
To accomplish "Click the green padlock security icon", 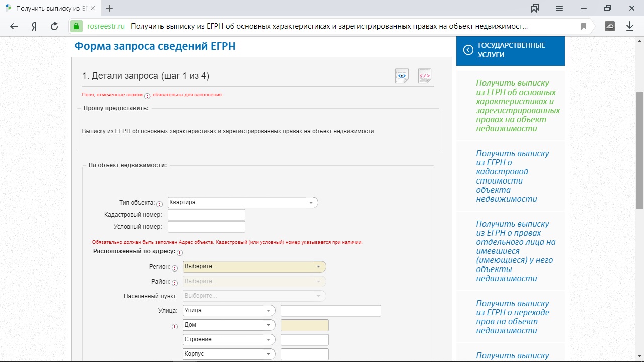I will click(76, 26).
